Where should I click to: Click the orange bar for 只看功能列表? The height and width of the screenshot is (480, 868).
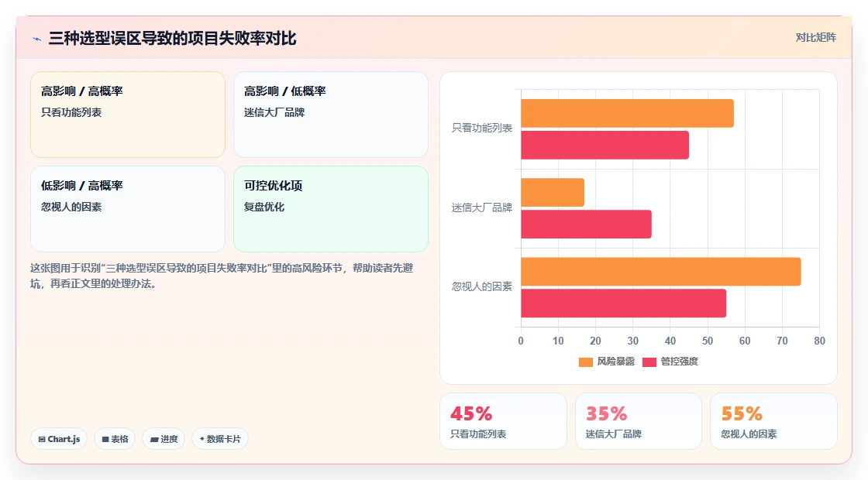coord(627,113)
